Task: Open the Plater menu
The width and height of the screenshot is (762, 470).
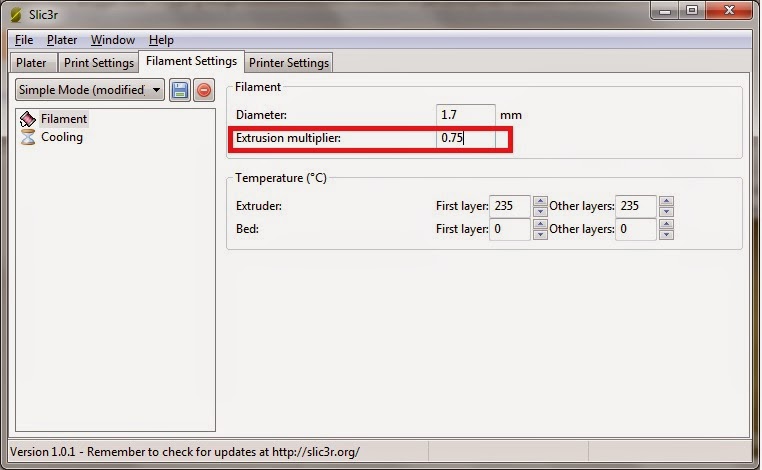Action: [x=62, y=40]
